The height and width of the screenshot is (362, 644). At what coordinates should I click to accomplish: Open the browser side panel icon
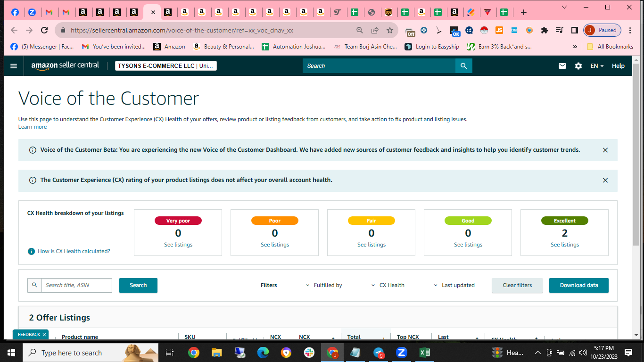click(575, 30)
